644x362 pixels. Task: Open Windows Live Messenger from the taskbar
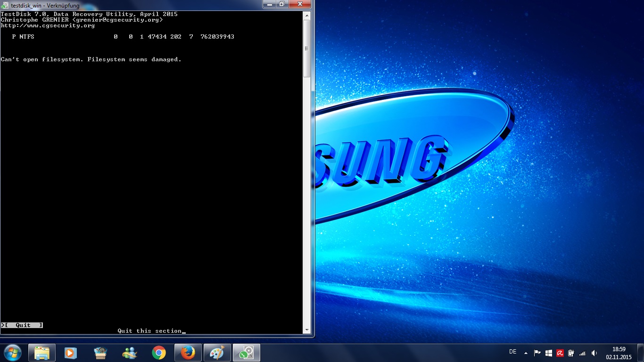[x=129, y=353]
